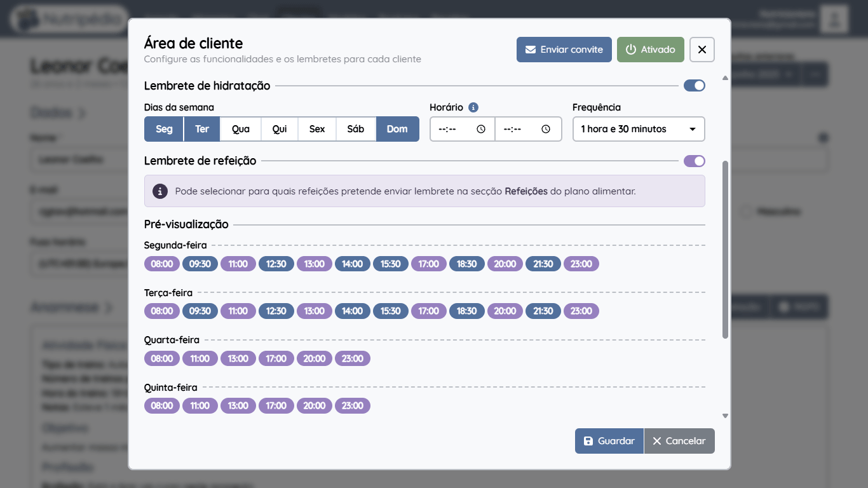The width and height of the screenshot is (868, 488).
Task: Select Qui weekday button
Action: click(280, 129)
